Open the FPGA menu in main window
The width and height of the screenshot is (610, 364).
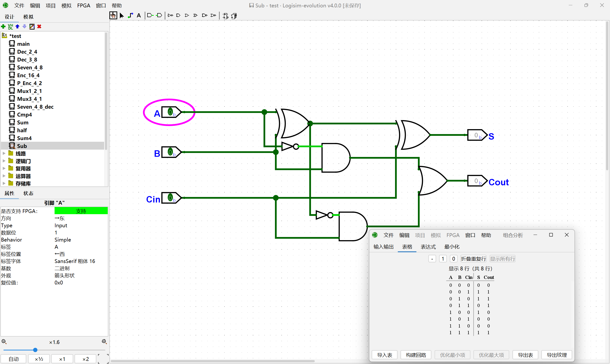(x=84, y=5)
